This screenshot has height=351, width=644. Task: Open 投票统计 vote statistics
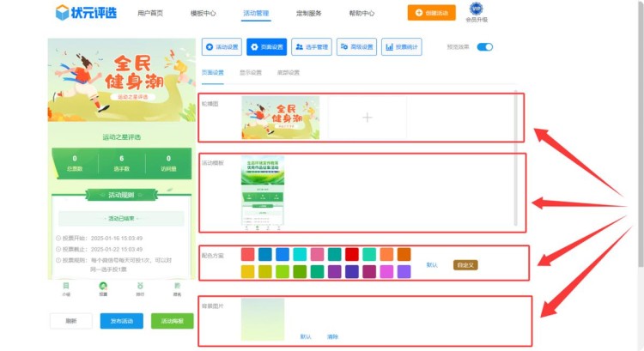click(x=401, y=47)
